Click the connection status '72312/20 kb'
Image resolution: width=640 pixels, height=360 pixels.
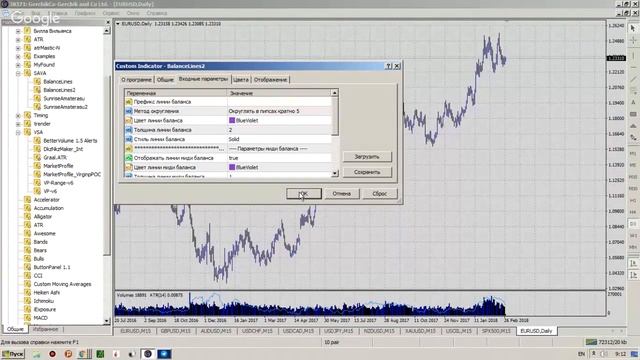(606, 342)
